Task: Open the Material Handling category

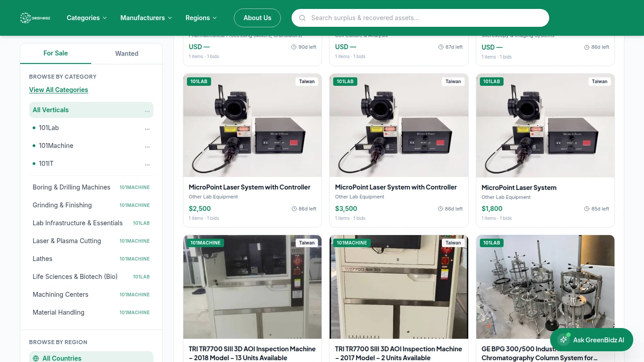Action: 91,312
